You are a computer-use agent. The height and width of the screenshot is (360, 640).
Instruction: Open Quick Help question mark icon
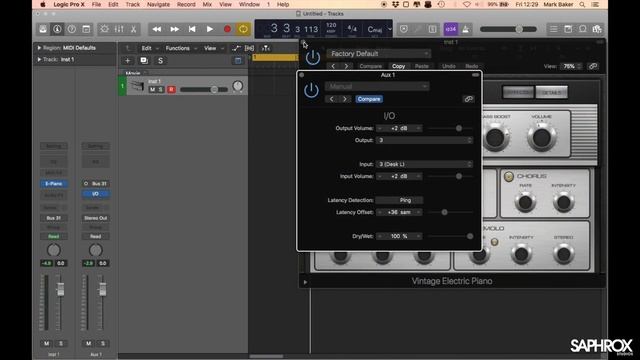pos(71,29)
